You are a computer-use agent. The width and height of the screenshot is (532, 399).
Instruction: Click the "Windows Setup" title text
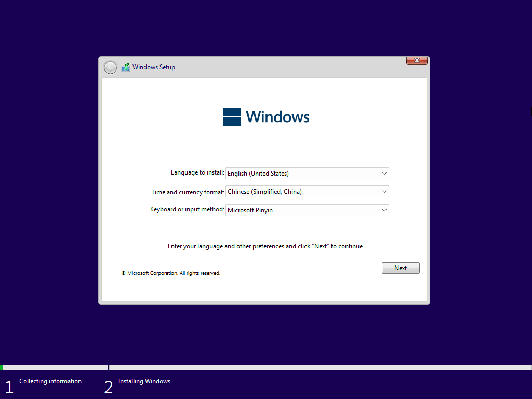coord(154,67)
